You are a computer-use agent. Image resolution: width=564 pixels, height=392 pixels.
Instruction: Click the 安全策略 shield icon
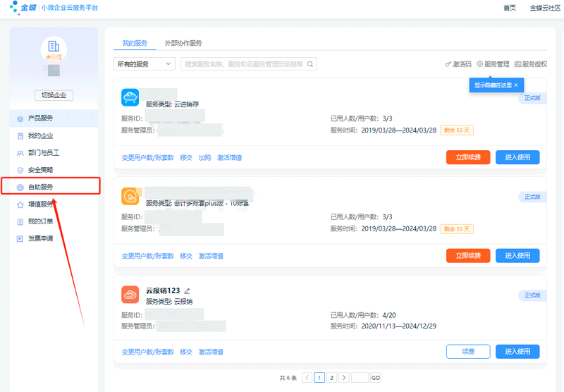point(20,170)
